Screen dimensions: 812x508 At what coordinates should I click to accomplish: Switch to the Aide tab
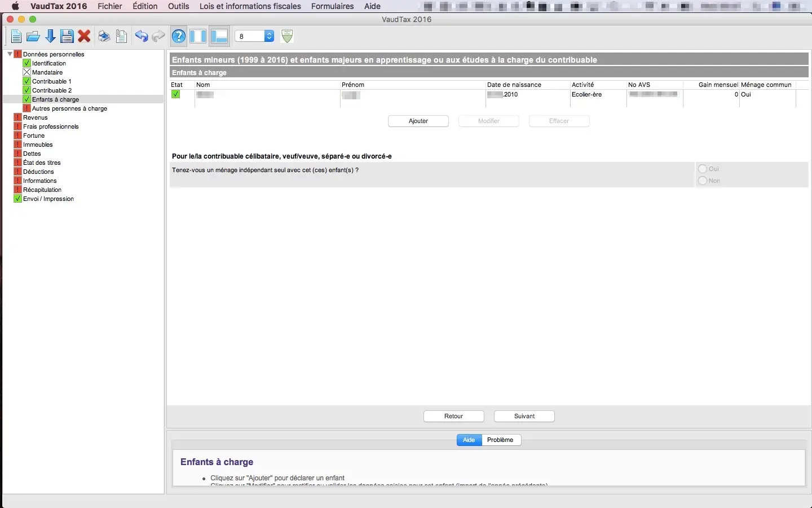click(469, 440)
